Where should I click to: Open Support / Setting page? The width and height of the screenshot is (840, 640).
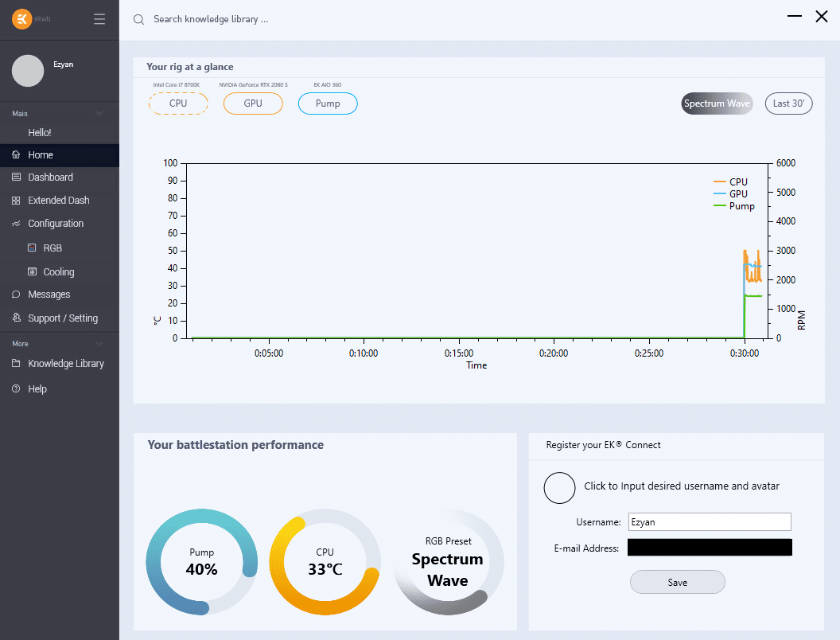point(60,318)
